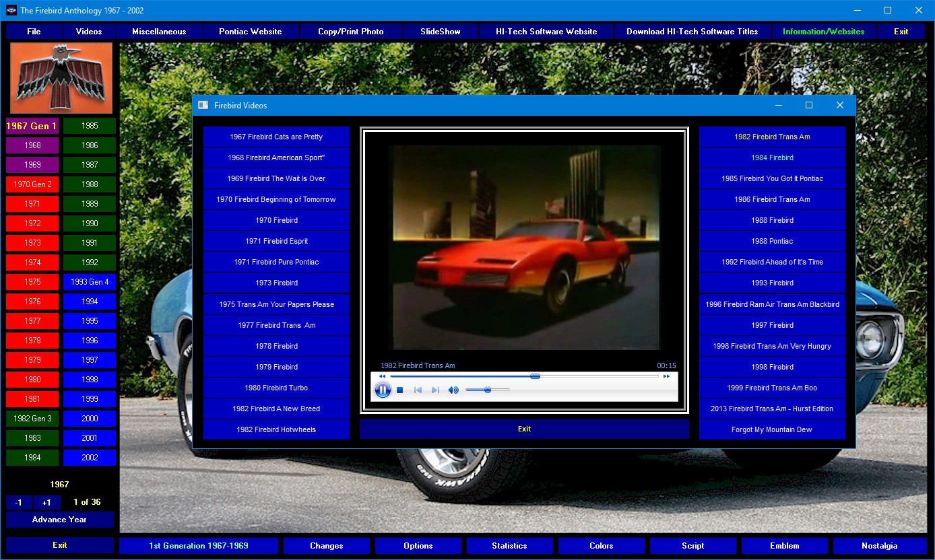Open the Emblem button
The width and height of the screenshot is (935, 560).
[785, 546]
